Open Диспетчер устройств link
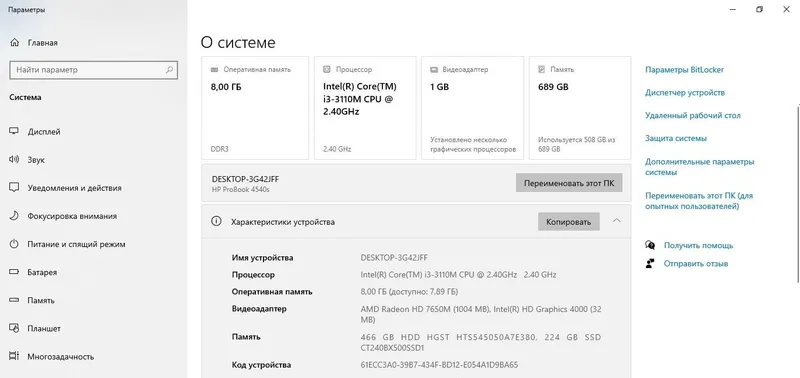The width and height of the screenshot is (800, 378). pyautogui.click(x=685, y=93)
